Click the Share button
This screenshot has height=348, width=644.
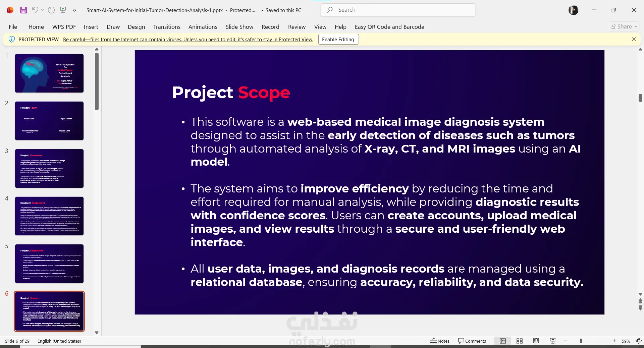(x=621, y=26)
